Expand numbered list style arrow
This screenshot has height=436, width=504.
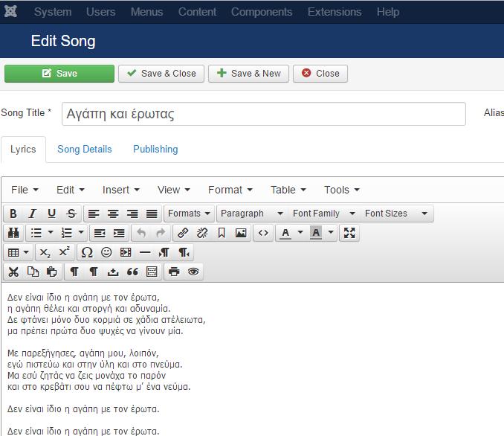[x=81, y=232]
